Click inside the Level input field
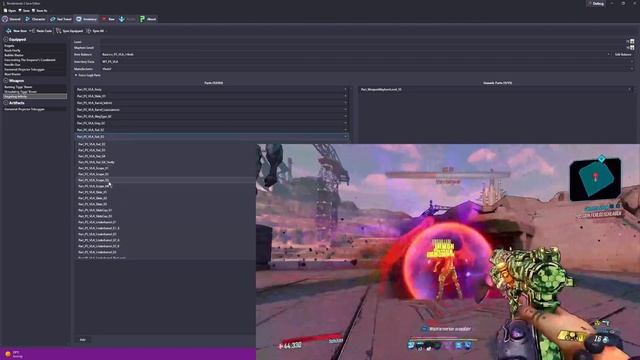640x360 pixels. point(362,41)
